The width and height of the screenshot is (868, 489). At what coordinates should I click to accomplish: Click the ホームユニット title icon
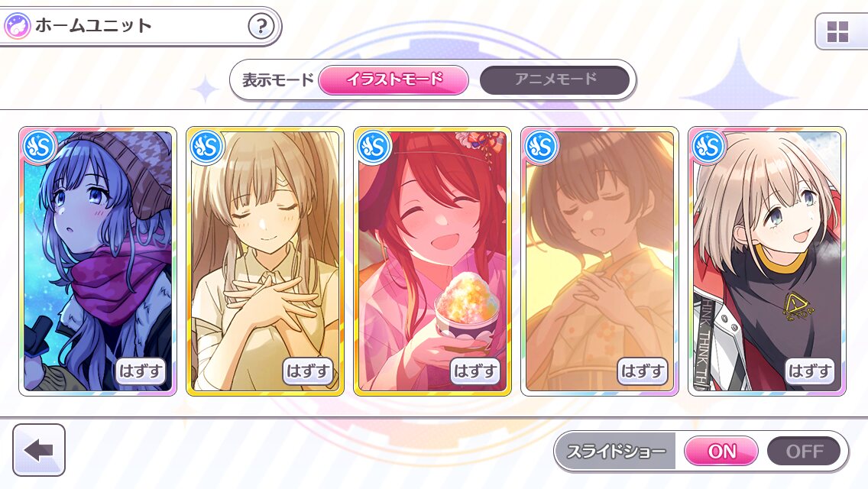(x=17, y=26)
